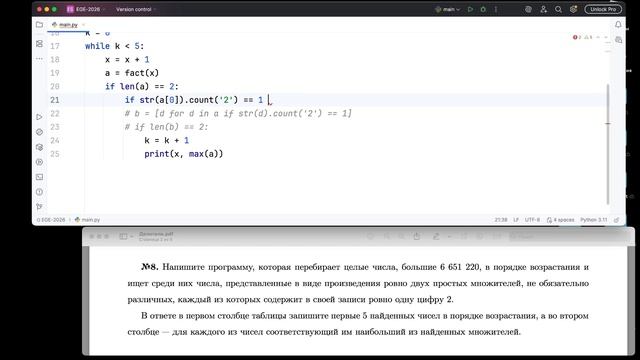Click the '№8.' heading in the PDF
Viewport: 640px width, 360px height.
[149, 267]
